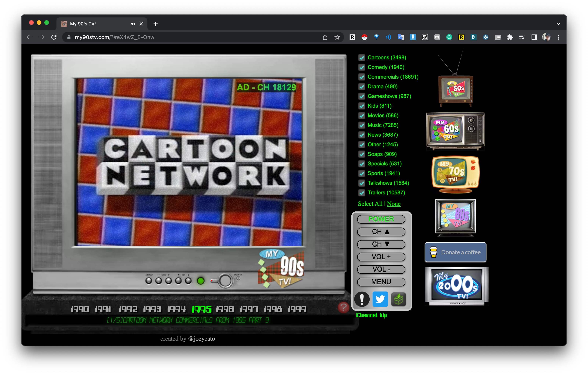
Task: Open the Chrome three-dot menu
Action: pos(558,37)
